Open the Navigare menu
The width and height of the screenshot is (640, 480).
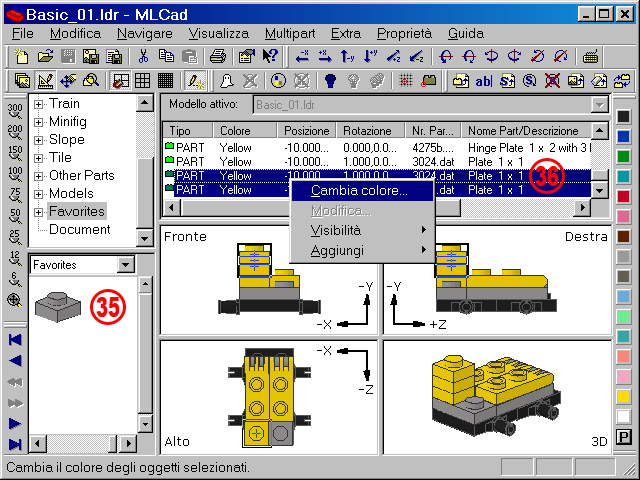click(x=144, y=33)
